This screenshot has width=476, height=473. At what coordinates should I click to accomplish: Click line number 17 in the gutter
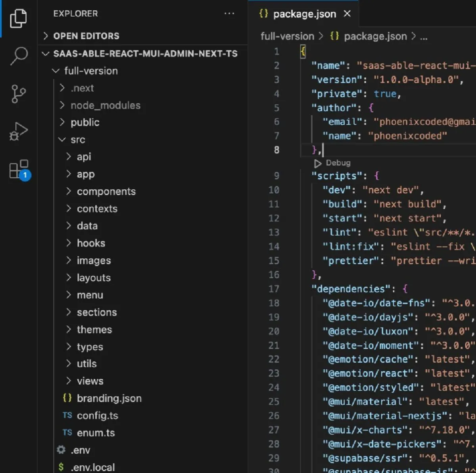click(274, 289)
